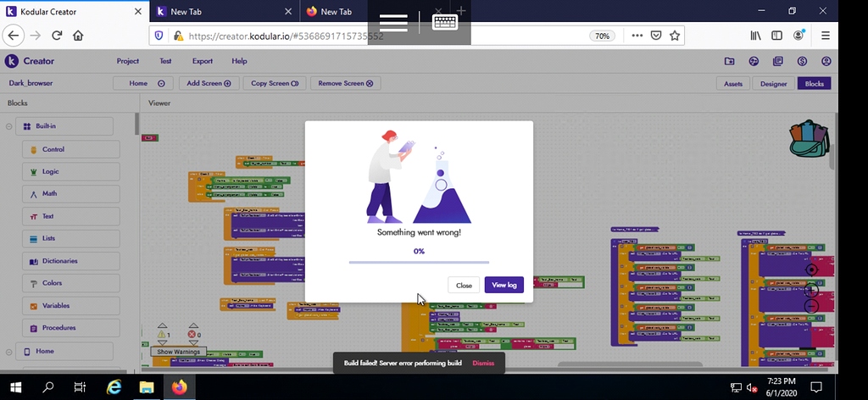Click the backpack icon in viewer
This screenshot has width=868, height=400.
(809, 139)
